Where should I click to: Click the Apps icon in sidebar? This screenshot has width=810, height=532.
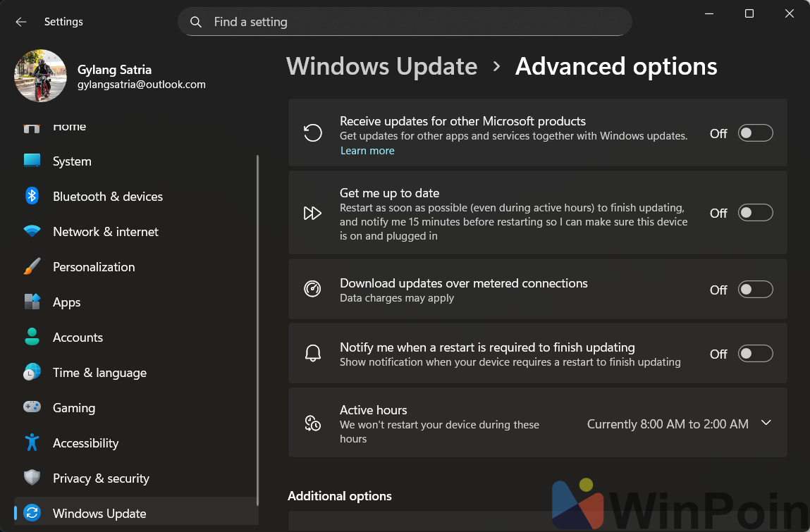point(32,302)
